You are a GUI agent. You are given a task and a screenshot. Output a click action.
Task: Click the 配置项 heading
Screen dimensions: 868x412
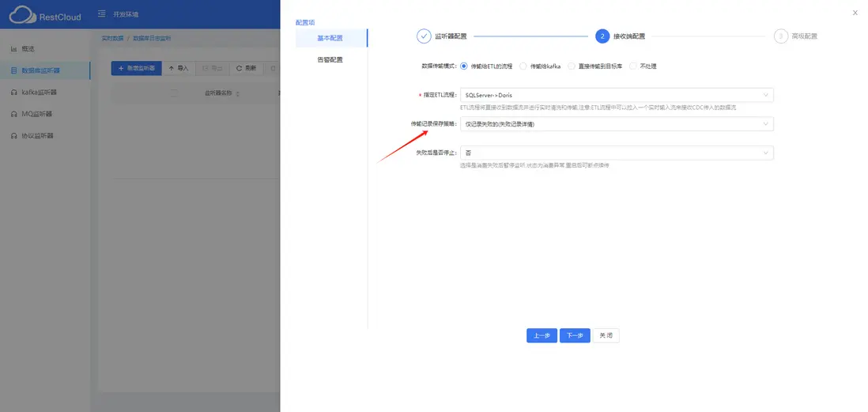[305, 23]
